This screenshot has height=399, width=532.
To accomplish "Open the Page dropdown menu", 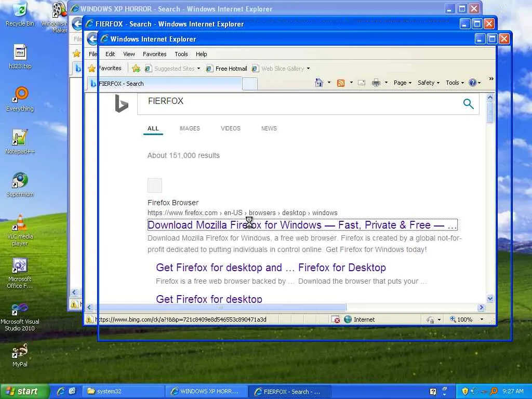I will pos(403,83).
